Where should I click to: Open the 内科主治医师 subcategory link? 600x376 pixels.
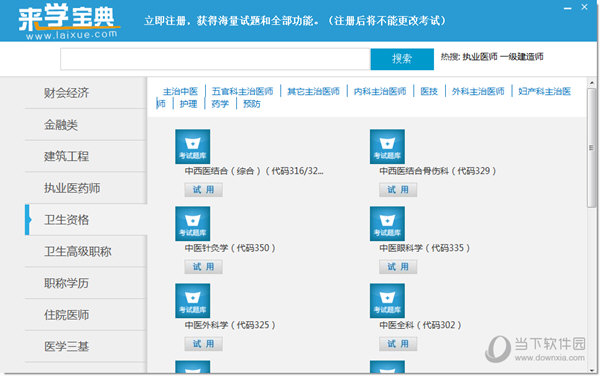click(380, 91)
